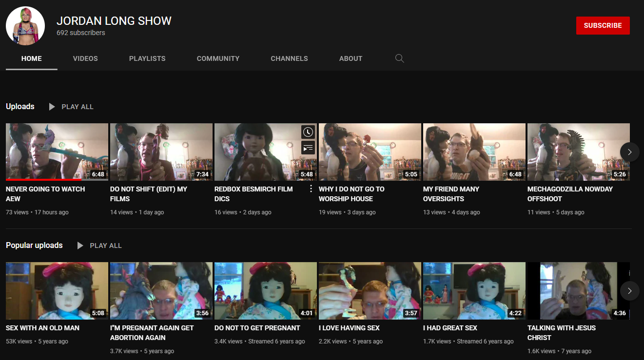
Task: Click the Popular uploads Play All triangle icon
Action: pyautogui.click(x=80, y=246)
